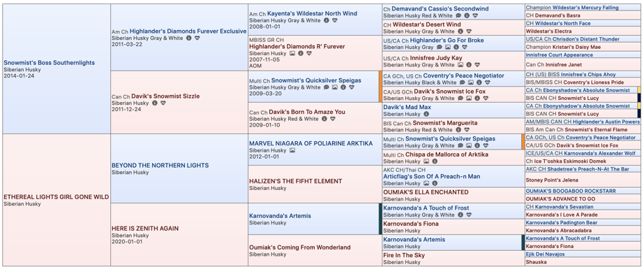Open Kayenta's Wildestar North Wind link

point(313,13)
